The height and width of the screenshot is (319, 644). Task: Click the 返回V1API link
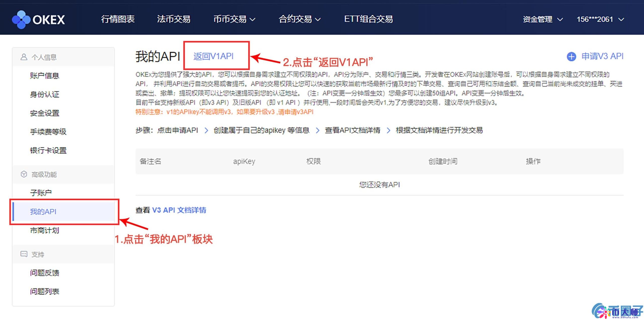click(x=213, y=56)
